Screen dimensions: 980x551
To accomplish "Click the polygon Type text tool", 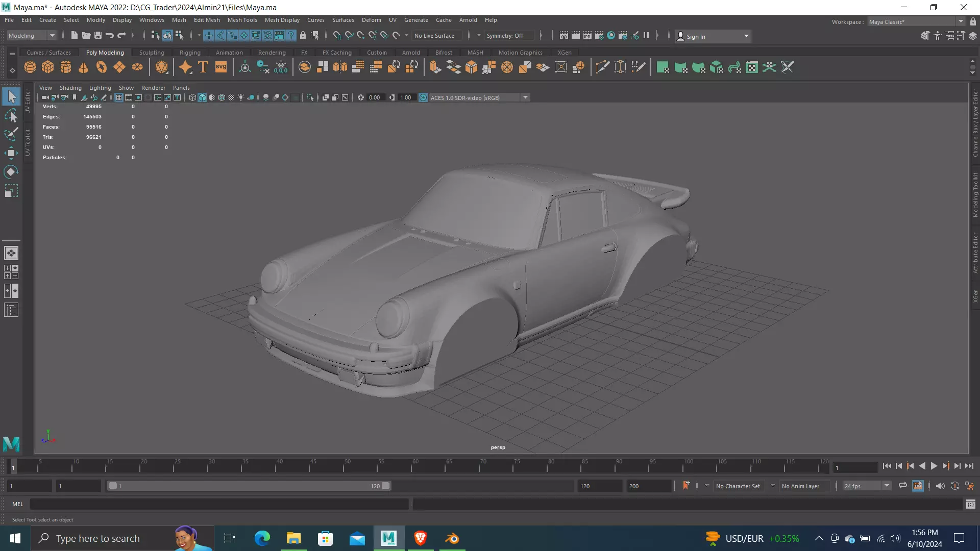I will [x=203, y=67].
